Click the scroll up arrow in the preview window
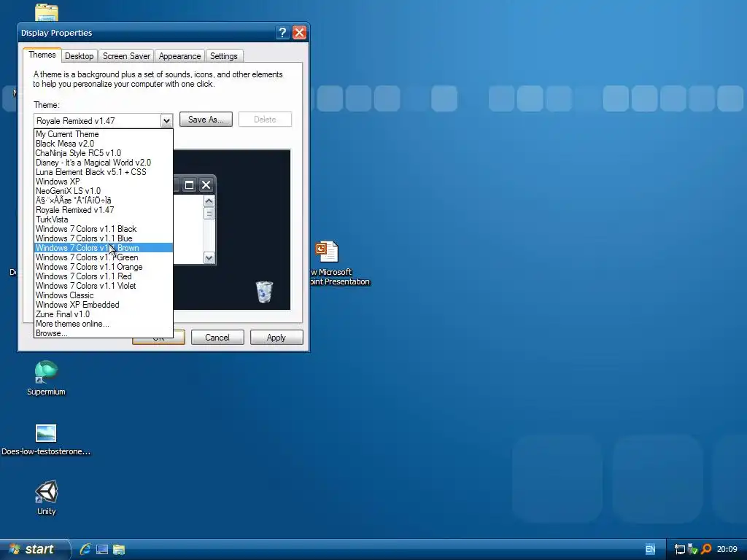The image size is (747, 560). point(209,201)
